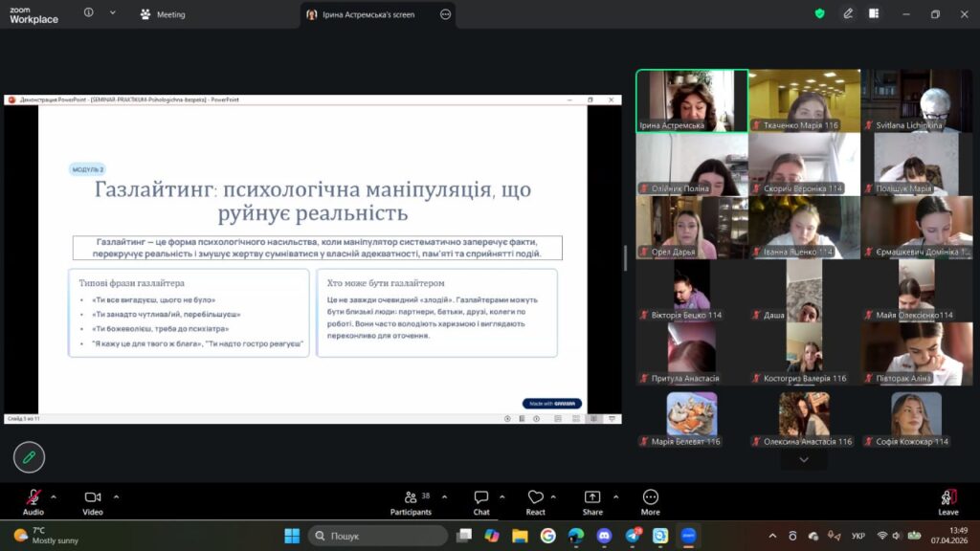Open screen share options ellipsis menu
Viewport: 980px width, 551px height.
[x=445, y=14]
